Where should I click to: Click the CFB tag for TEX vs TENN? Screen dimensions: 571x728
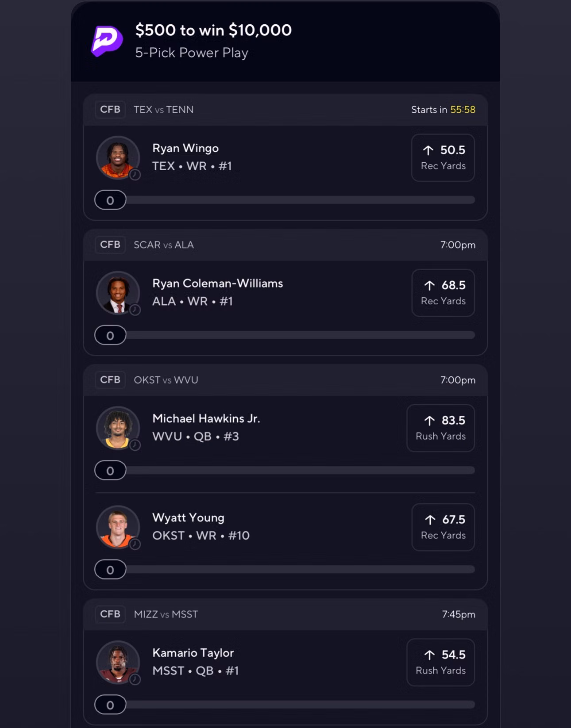tap(110, 110)
